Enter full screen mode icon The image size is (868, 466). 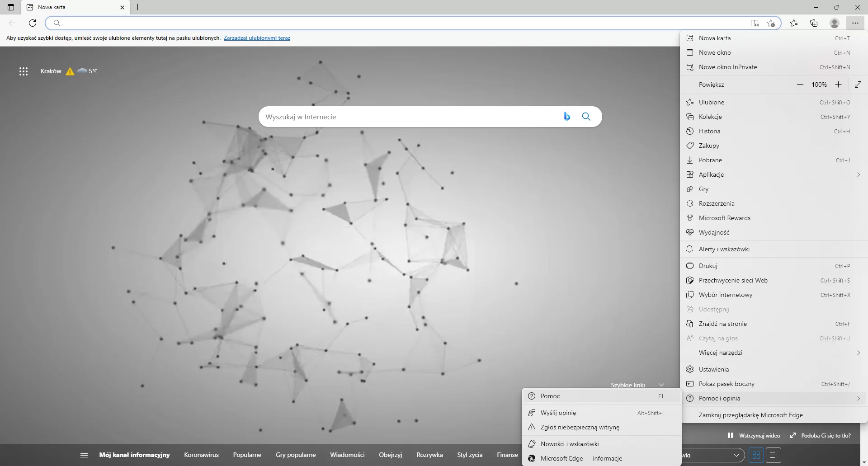coord(858,85)
